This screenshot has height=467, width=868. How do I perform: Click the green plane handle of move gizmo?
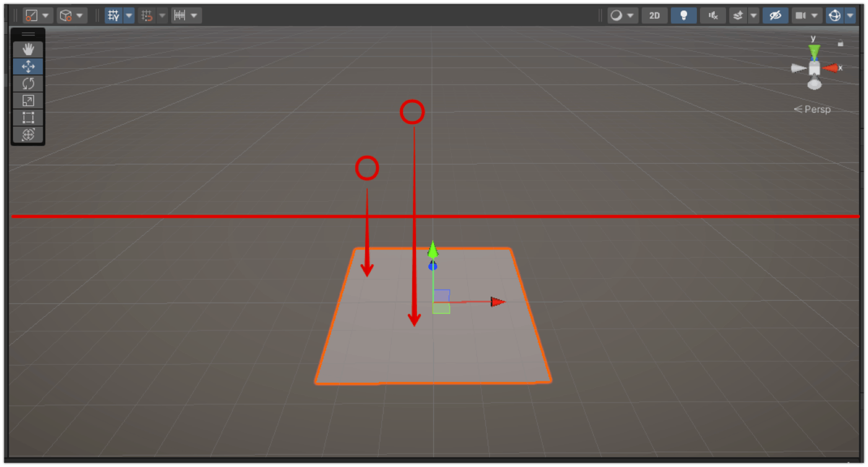441,308
